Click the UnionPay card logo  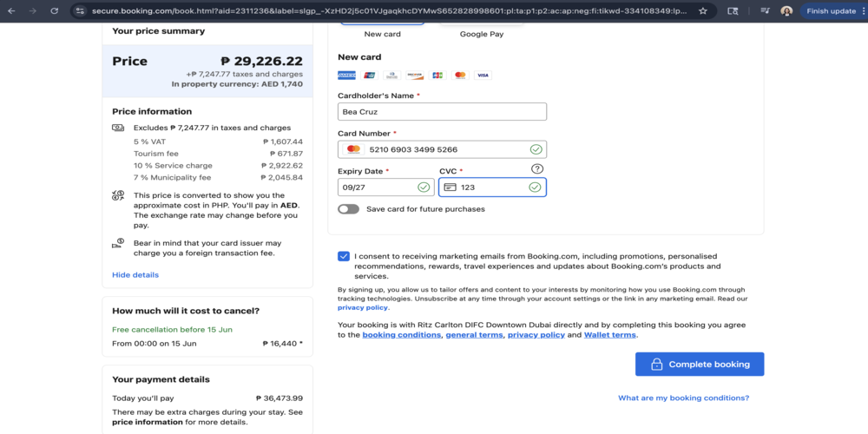point(369,76)
